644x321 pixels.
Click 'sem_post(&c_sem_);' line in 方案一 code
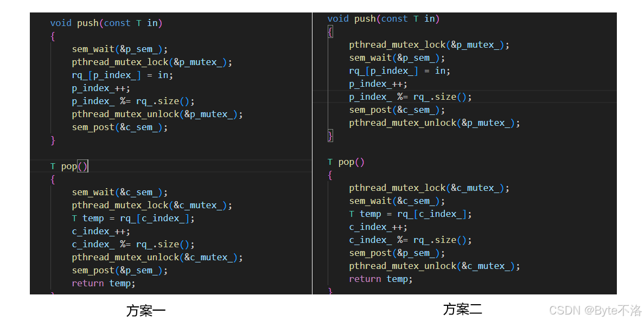point(120,127)
